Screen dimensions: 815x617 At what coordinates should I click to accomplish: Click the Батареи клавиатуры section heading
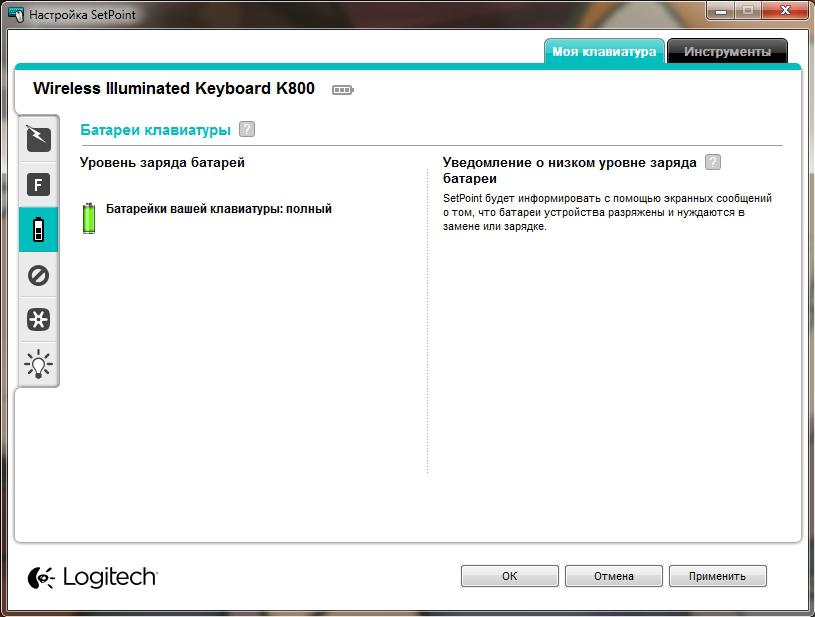point(155,130)
